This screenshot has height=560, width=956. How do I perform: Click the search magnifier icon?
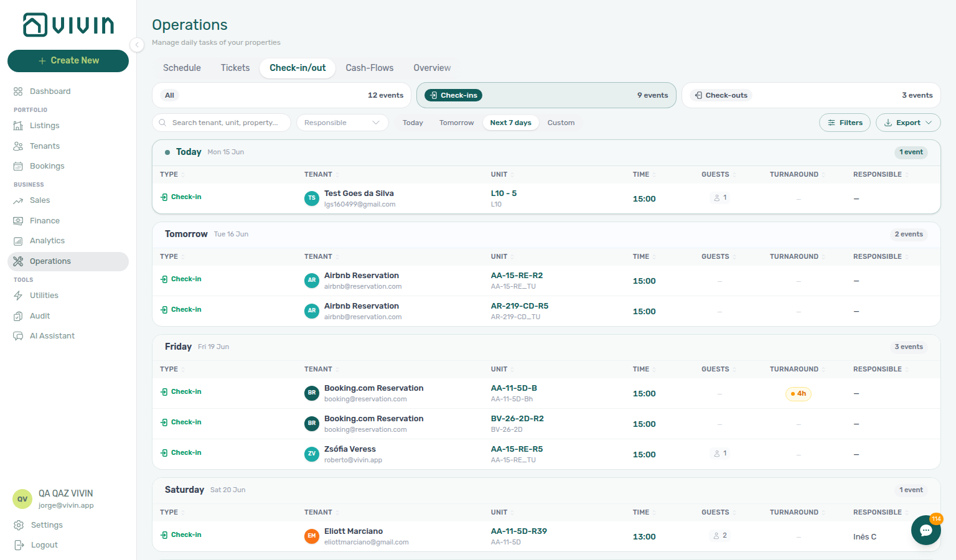tap(162, 123)
